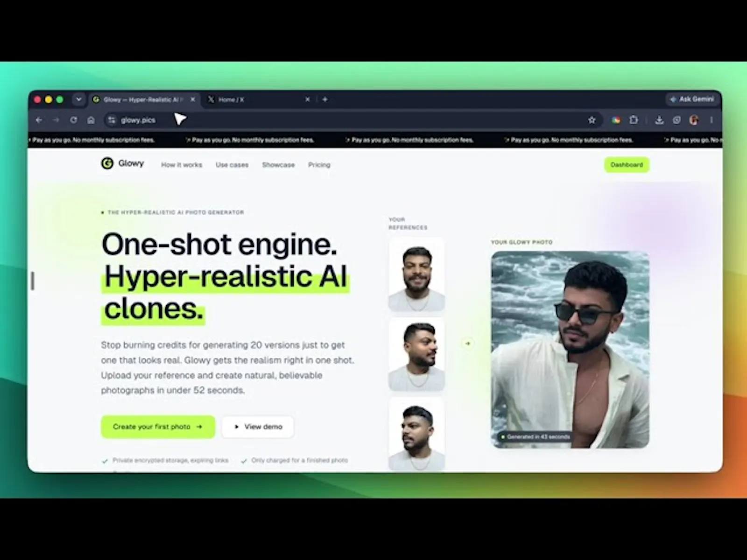
Task: Click Create your first photo button
Action: point(158,427)
